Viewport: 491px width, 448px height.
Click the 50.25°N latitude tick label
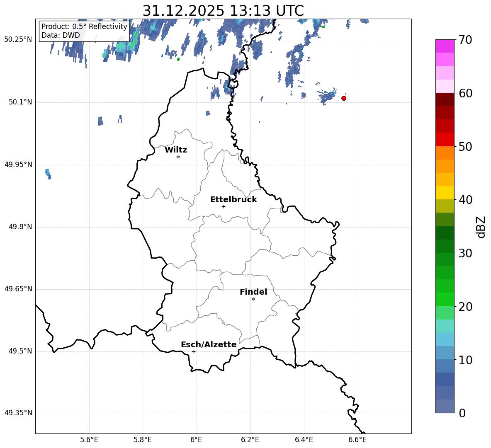18,40
